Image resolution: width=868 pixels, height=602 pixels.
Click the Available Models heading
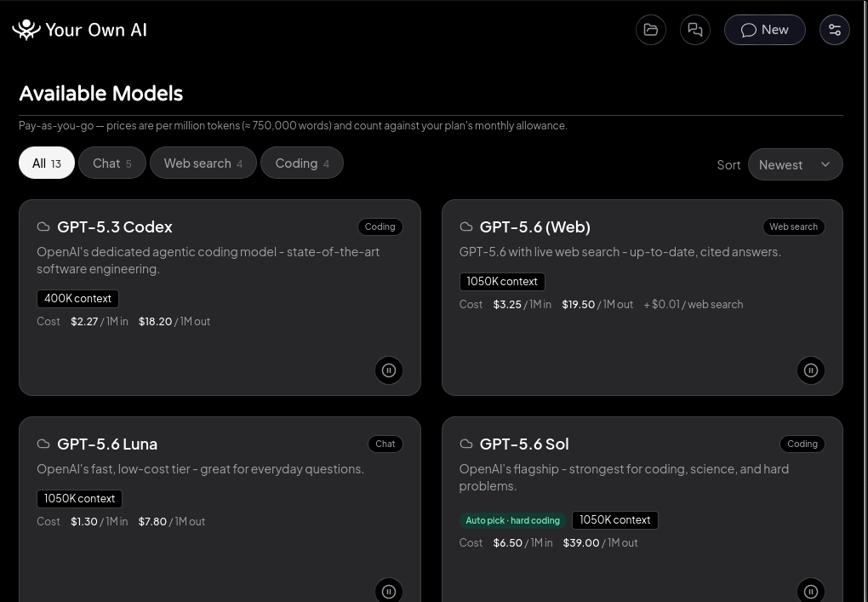(100, 94)
